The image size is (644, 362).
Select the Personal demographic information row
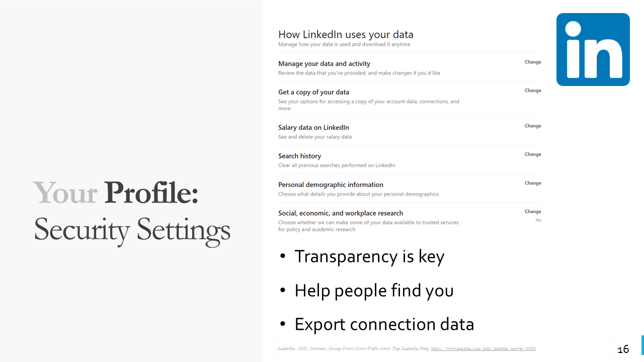coord(410,189)
